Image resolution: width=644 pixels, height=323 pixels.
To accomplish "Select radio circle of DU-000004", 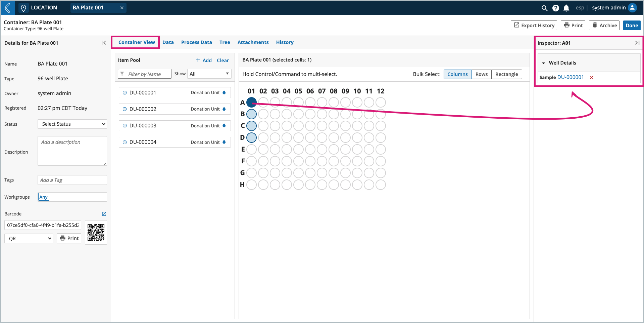I will (125, 142).
